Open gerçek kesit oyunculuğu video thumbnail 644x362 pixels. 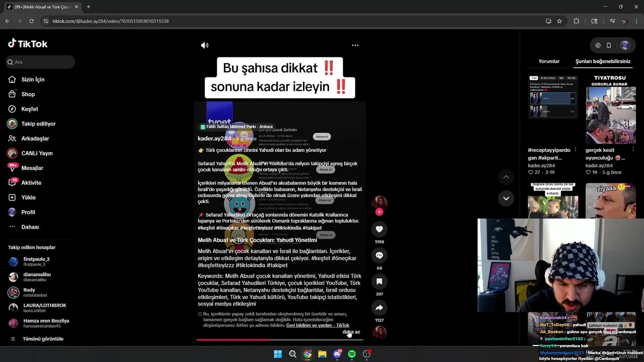(x=610, y=109)
